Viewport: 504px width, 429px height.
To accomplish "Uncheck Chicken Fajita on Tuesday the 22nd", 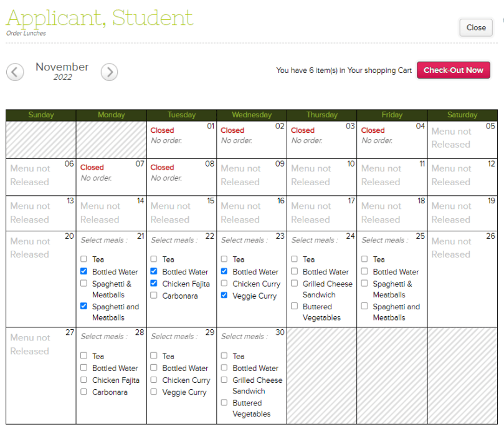I will (154, 283).
